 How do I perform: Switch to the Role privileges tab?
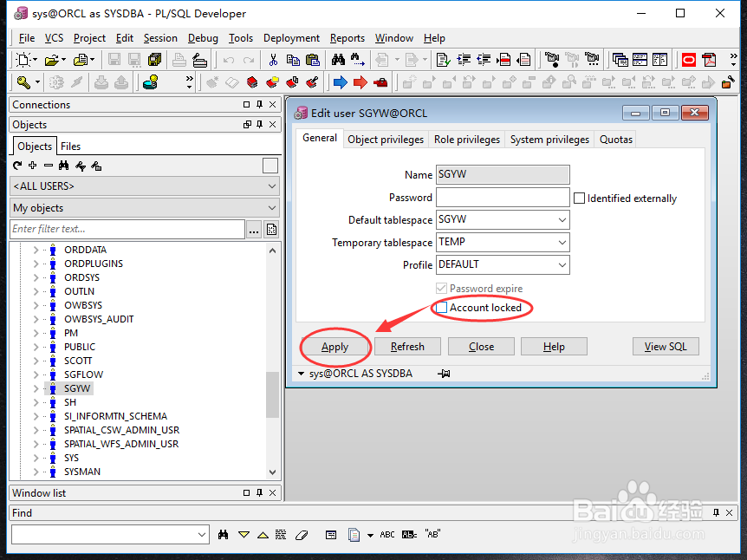[x=467, y=140]
